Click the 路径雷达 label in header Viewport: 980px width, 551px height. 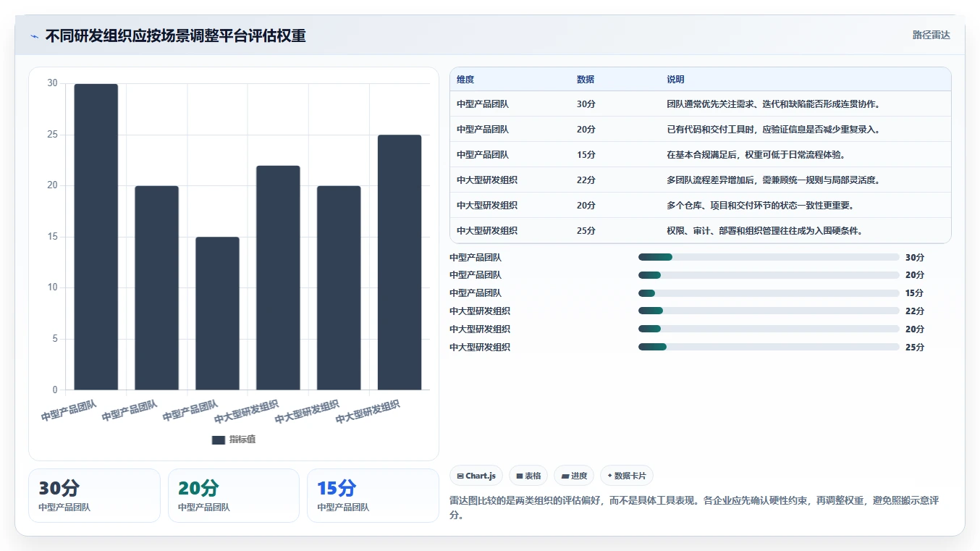tap(931, 35)
